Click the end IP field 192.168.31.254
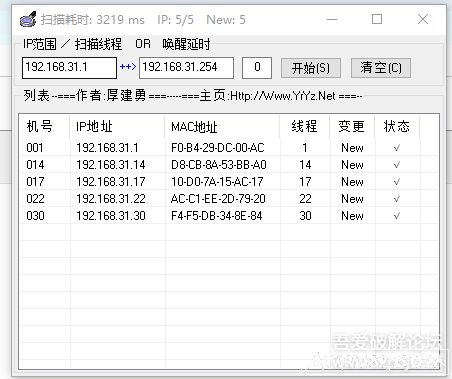452x379 pixels. coord(186,68)
